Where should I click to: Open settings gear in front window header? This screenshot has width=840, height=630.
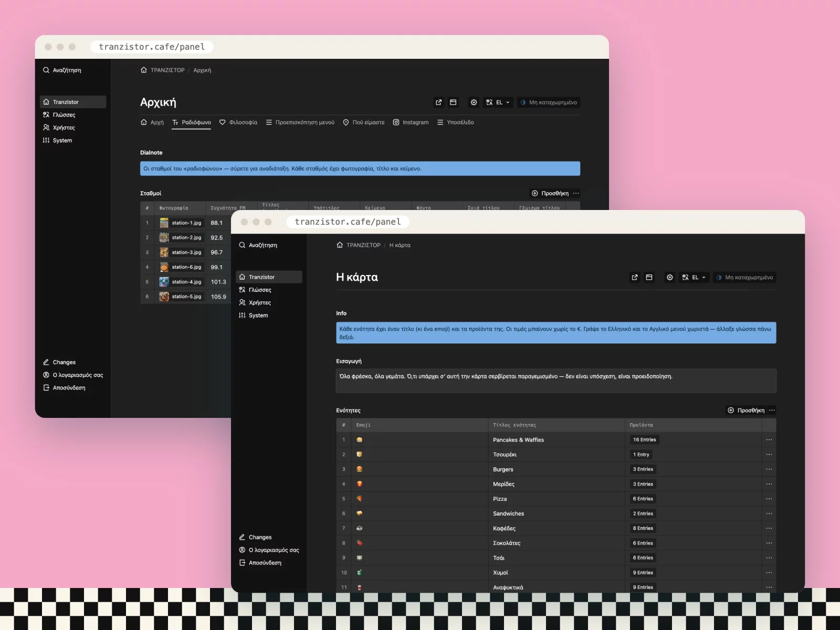(x=669, y=277)
